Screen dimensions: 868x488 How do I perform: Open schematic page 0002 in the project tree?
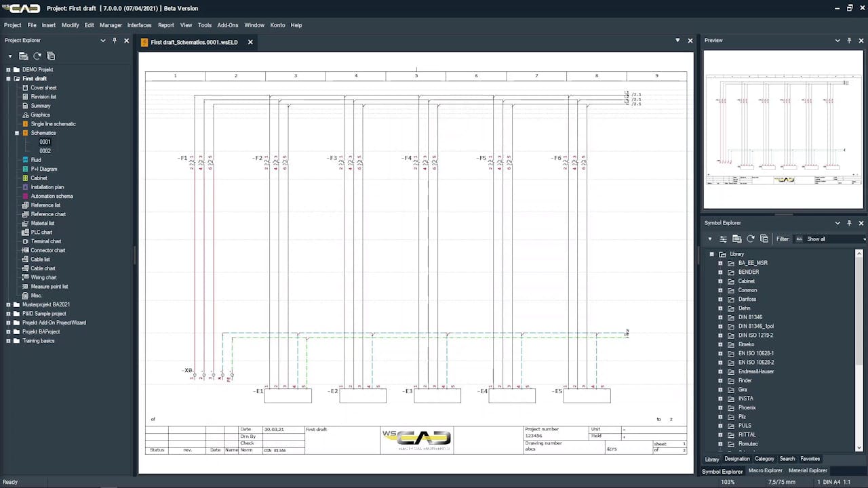click(45, 150)
